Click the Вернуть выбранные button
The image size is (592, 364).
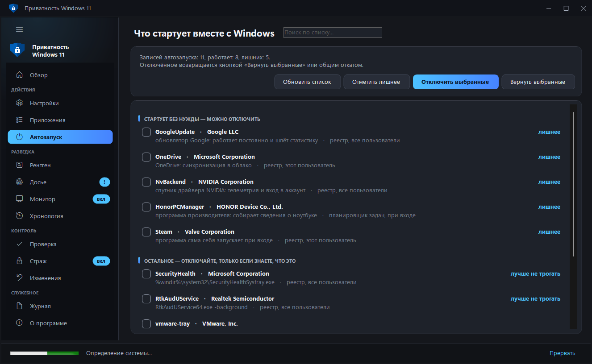pyautogui.click(x=538, y=82)
